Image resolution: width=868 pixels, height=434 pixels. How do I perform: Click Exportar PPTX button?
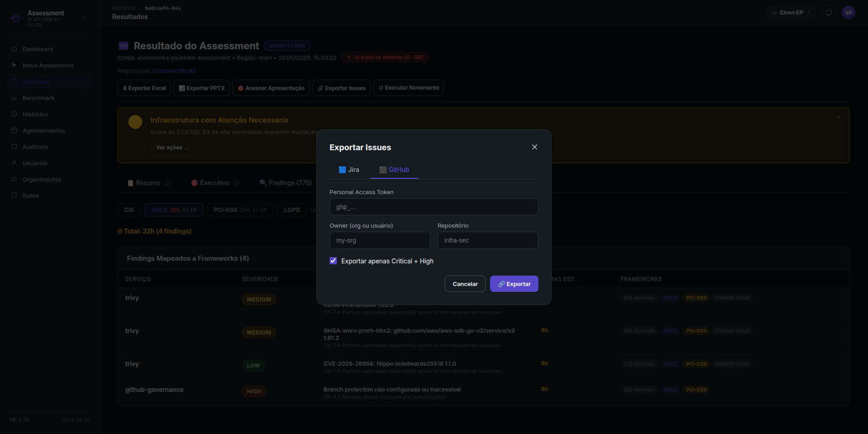point(202,88)
